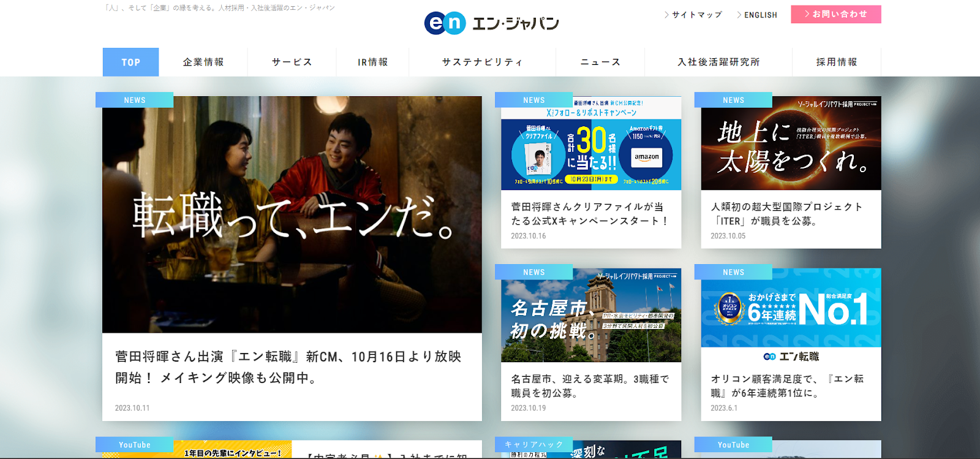
Task: Open the 入社後活躍研究所 menu item
Action: [718, 62]
